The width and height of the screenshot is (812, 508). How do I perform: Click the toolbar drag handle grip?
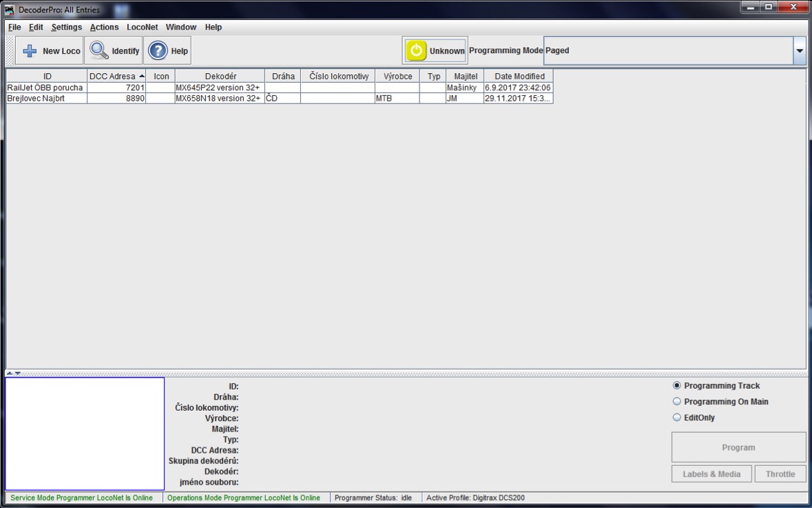pos(9,51)
